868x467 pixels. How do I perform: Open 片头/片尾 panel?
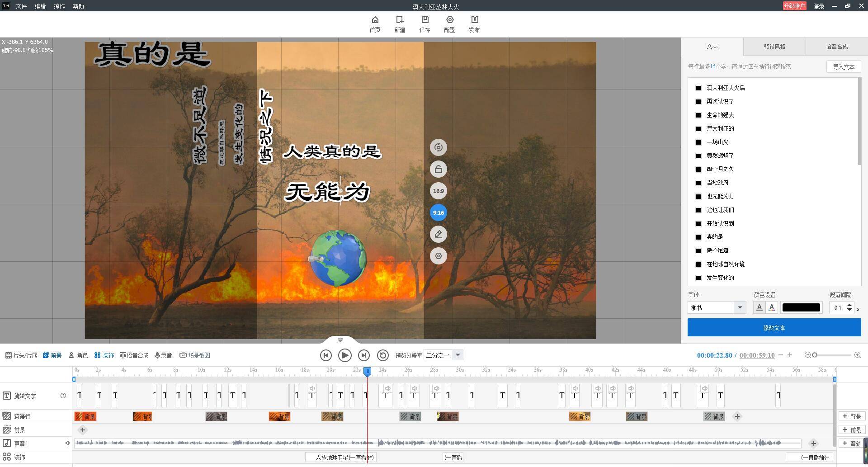[x=21, y=355]
